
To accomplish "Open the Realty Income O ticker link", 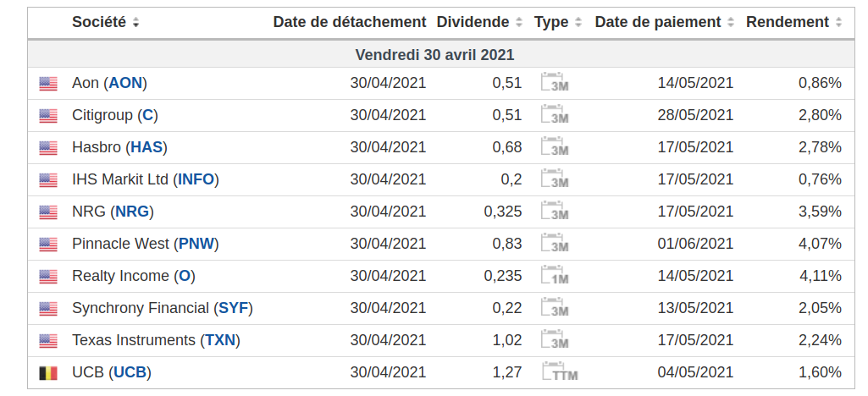I will point(185,276).
